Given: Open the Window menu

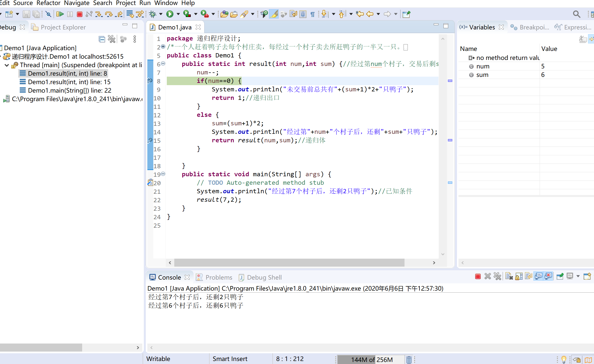Looking at the screenshot, I should (166, 3).
